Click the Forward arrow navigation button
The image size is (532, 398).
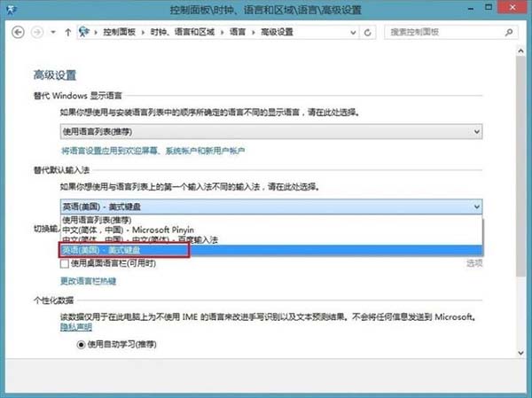[x=37, y=32]
